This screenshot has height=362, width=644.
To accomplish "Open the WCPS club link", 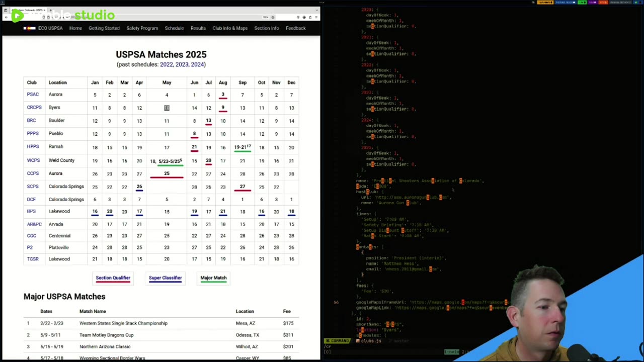I will pos(33,160).
